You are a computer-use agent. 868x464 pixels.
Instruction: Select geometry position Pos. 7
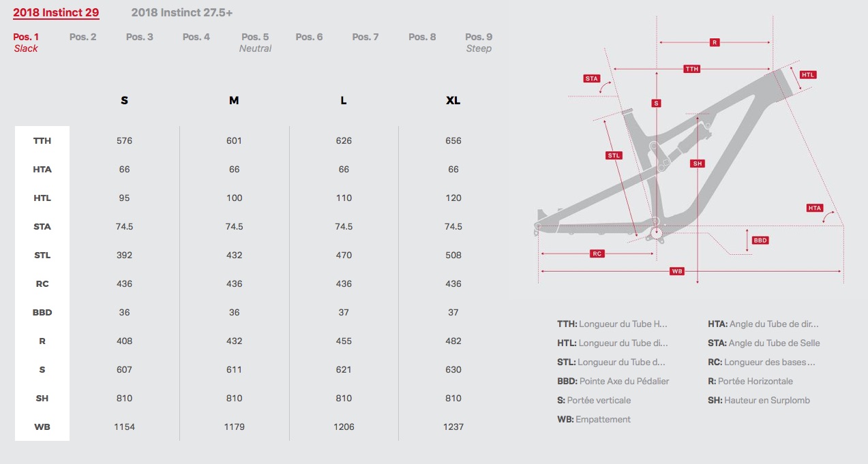(365, 37)
